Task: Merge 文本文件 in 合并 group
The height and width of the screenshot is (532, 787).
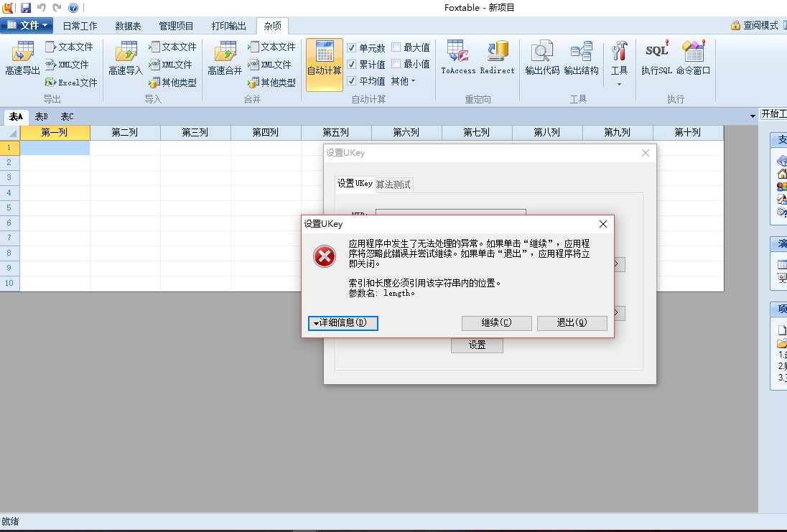Action: pyautogui.click(x=272, y=47)
